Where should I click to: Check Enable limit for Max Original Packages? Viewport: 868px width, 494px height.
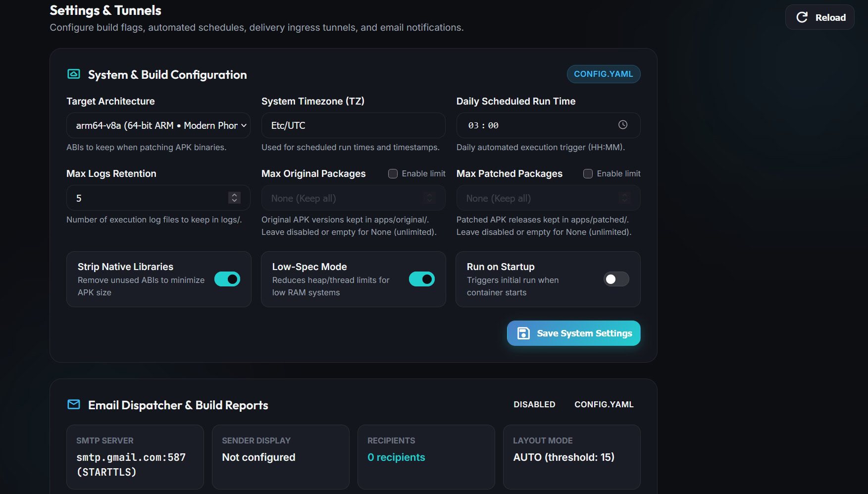pos(393,174)
